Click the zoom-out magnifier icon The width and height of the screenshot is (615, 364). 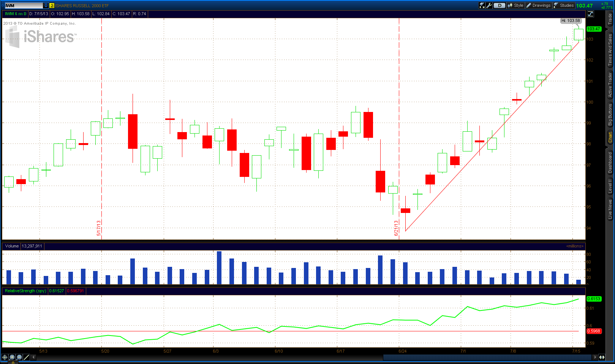(19, 357)
